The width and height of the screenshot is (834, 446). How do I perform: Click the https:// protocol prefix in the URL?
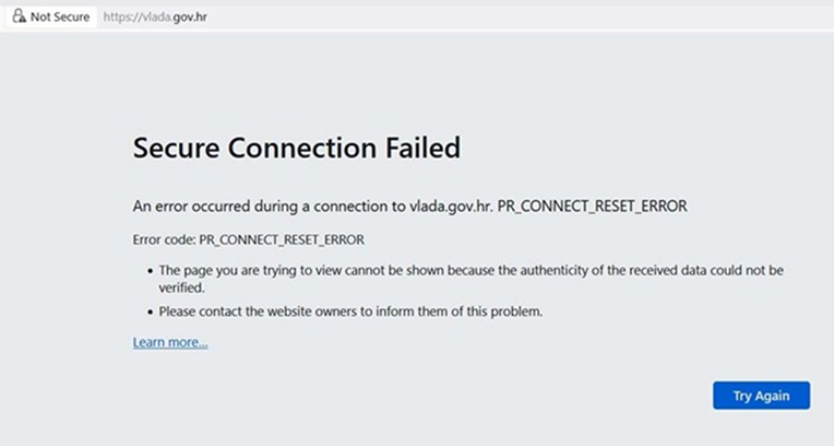pyautogui.click(x=121, y=17)
